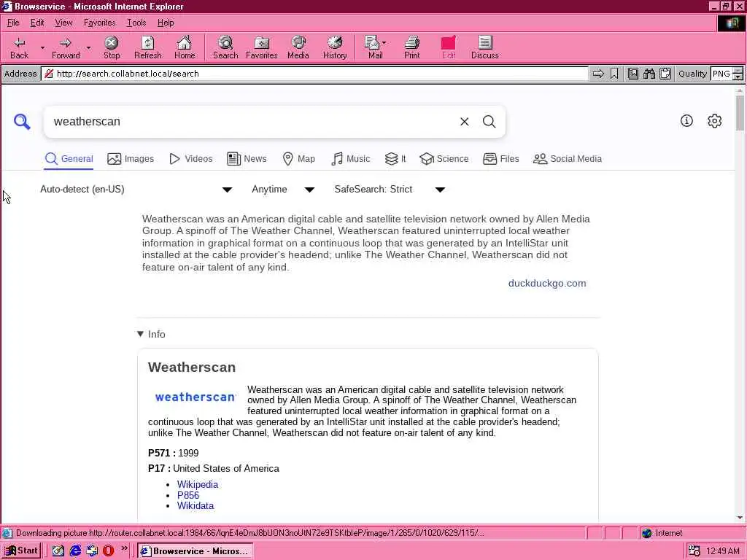The width and height of the screenshot is (747, 560).
Task: Switch to the Map search tab
Action: (x=298, y=159)
